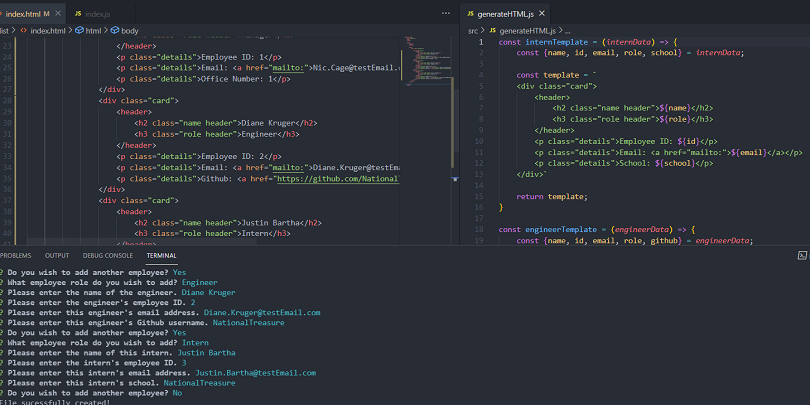Show the OUTPUT panel tab

(57, 255)
